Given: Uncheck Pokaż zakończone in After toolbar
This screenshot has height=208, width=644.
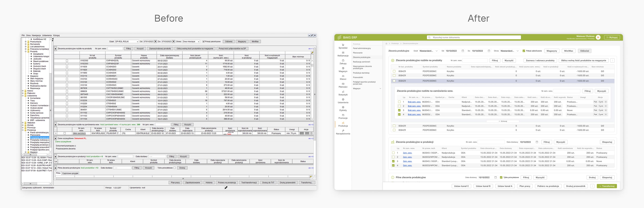Looking at the screenshot, I should [524, 51].
